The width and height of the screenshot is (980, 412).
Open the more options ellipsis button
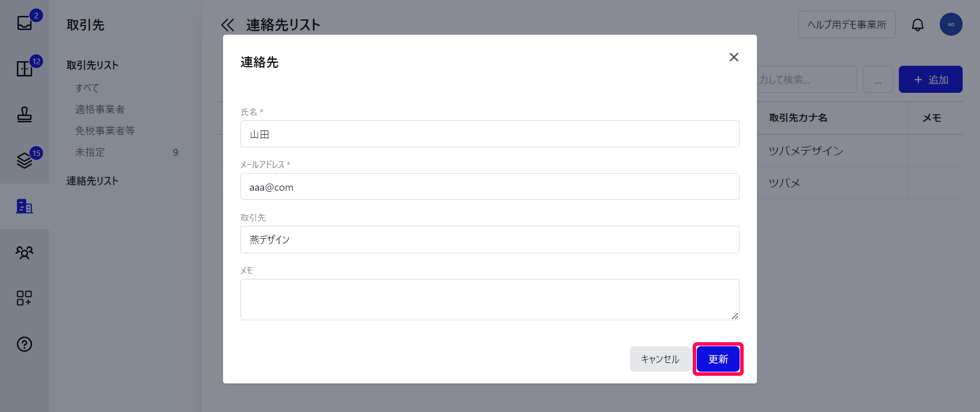878,80
